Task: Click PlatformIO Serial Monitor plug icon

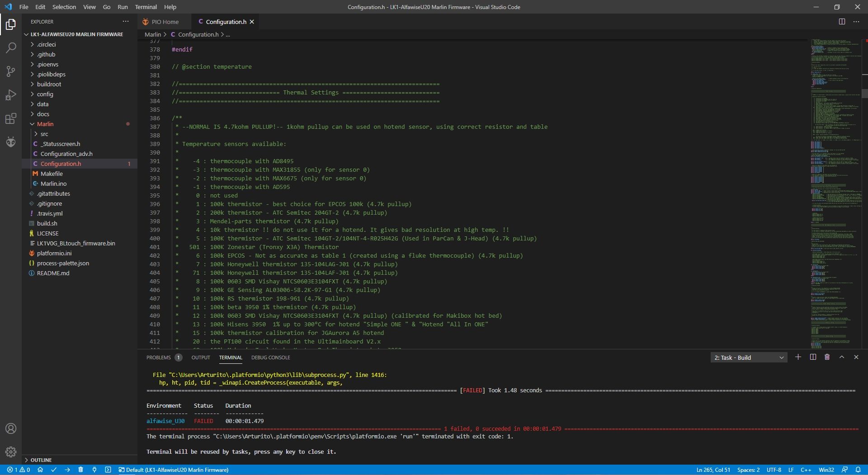Action: tap(94, 470)
